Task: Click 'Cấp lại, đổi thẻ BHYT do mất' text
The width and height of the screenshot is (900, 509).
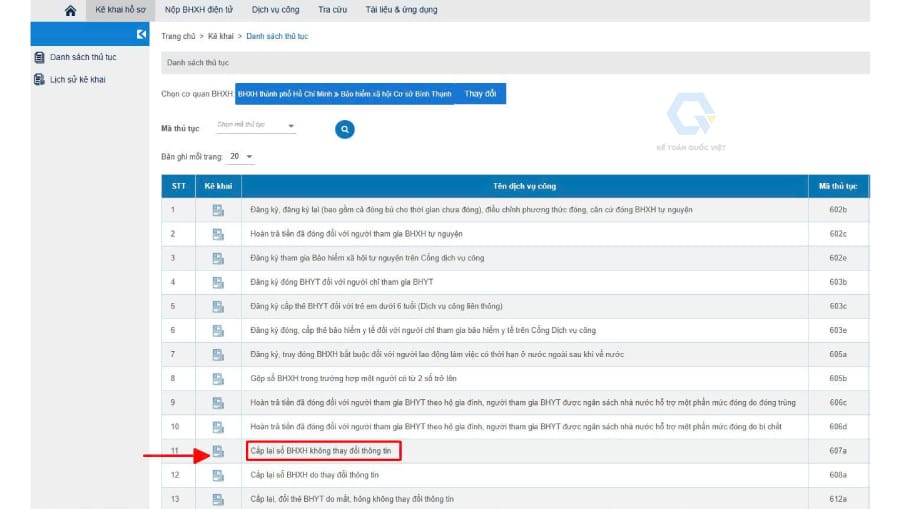Action: [x=352, y=499]
